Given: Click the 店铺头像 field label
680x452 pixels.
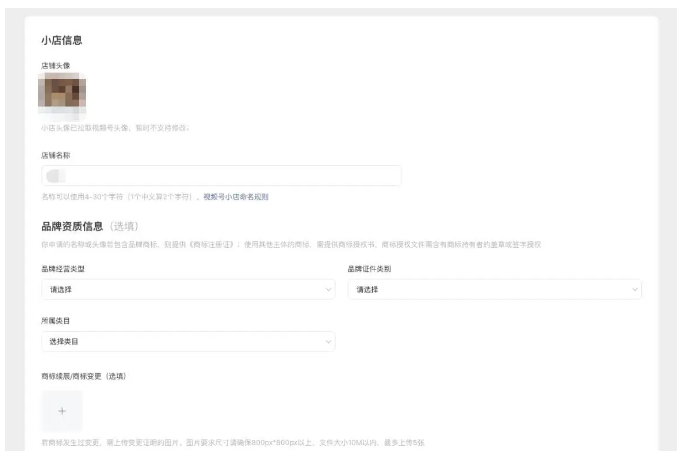Looking at the screenshot, I should pos(56,65).
